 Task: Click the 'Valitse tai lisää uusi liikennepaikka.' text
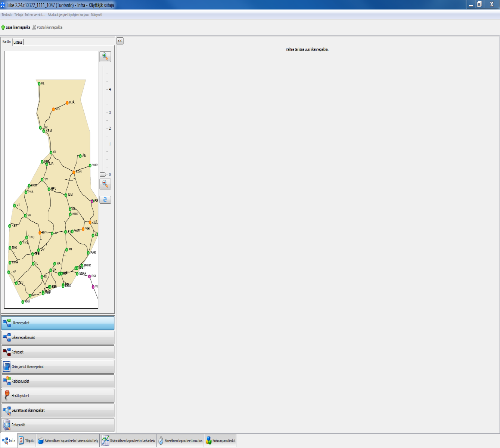[307, 49]
